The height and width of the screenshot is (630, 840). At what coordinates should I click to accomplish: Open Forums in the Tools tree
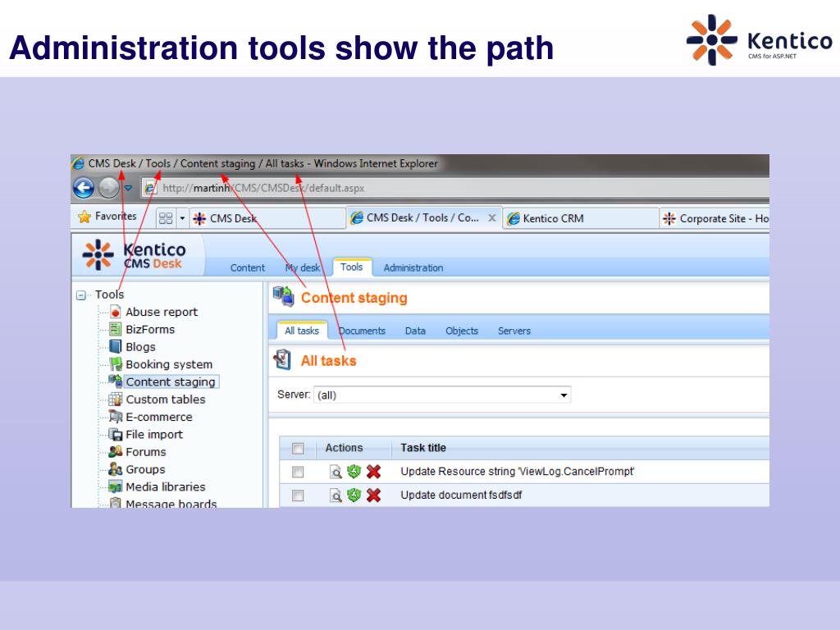point(146,452)
